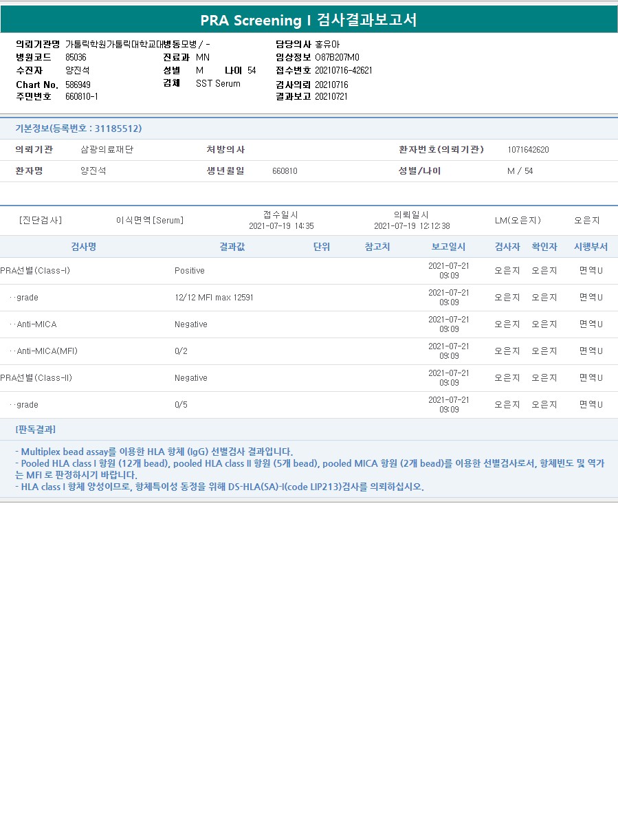Select the 0/2 result value
Image resolution: width=618 pixels, height=840 pixels.
click(181, 351)
